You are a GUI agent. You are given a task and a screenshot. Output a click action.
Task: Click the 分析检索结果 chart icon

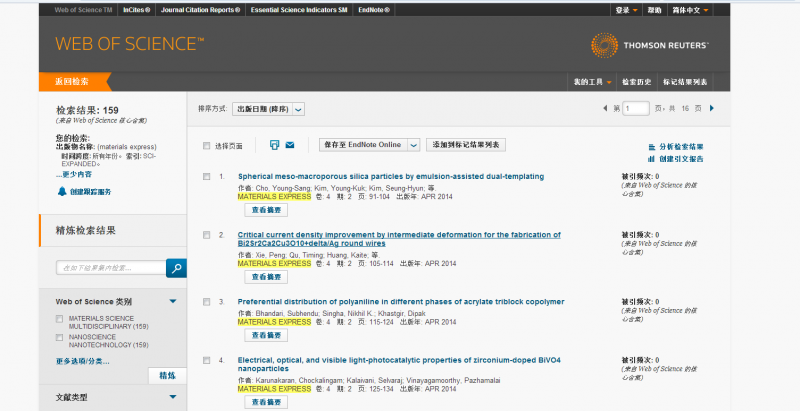coord(652,147)
